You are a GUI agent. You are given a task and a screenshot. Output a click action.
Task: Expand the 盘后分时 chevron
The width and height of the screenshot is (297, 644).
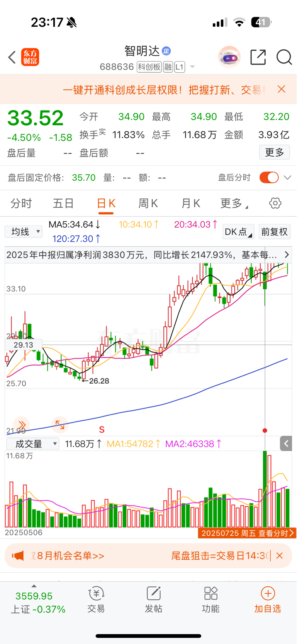coord(287,178)
